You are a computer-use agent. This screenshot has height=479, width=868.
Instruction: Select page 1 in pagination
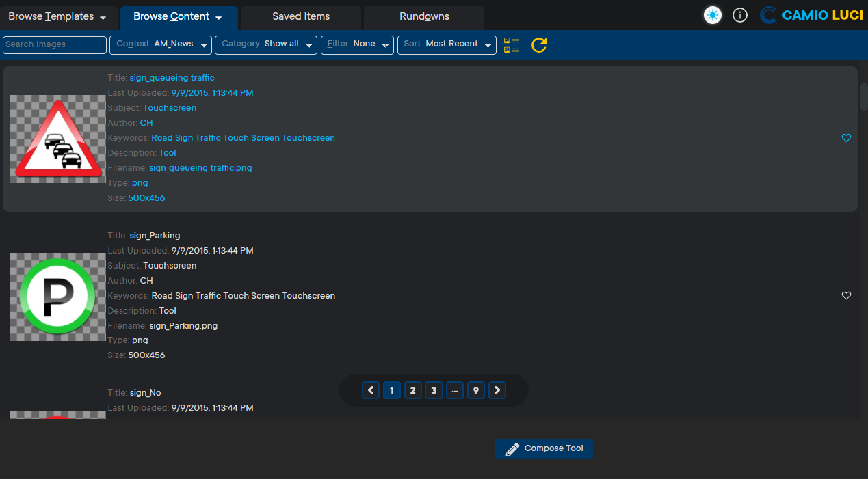click(392, 390)
